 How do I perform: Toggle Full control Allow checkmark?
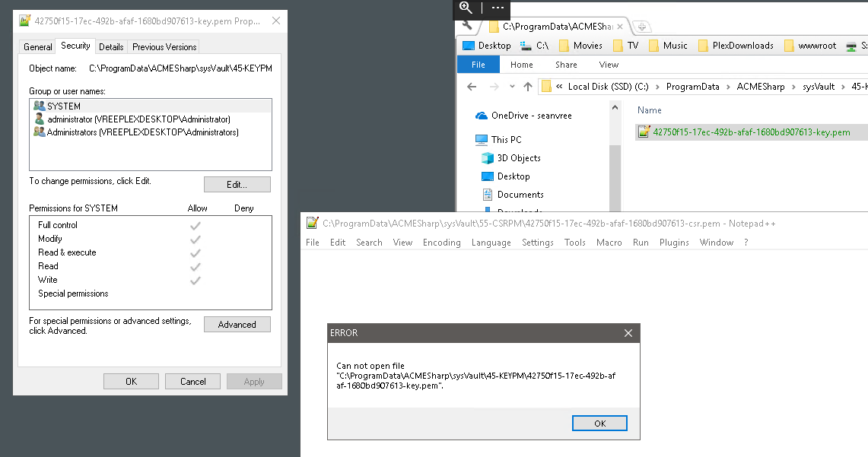coord(196,226)
